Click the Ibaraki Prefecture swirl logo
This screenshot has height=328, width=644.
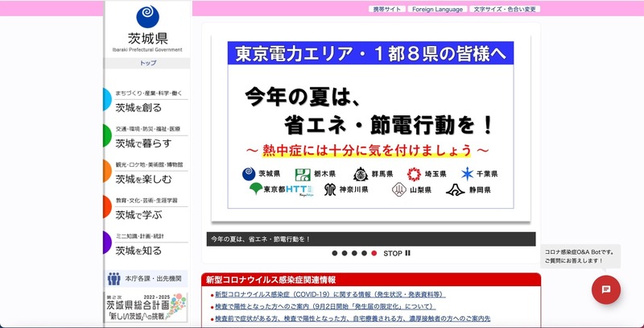point(147,16)
